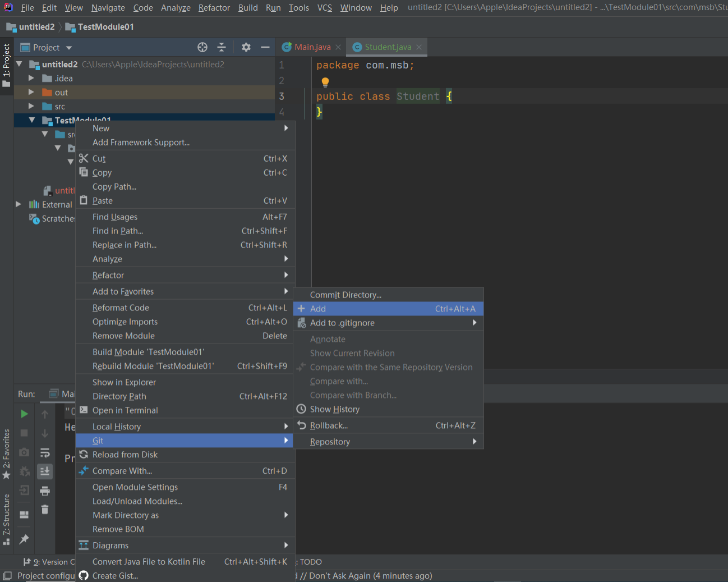Open the Z: Structure side tool window
Screen dimensions: 728x582
[x=7, y=519]
